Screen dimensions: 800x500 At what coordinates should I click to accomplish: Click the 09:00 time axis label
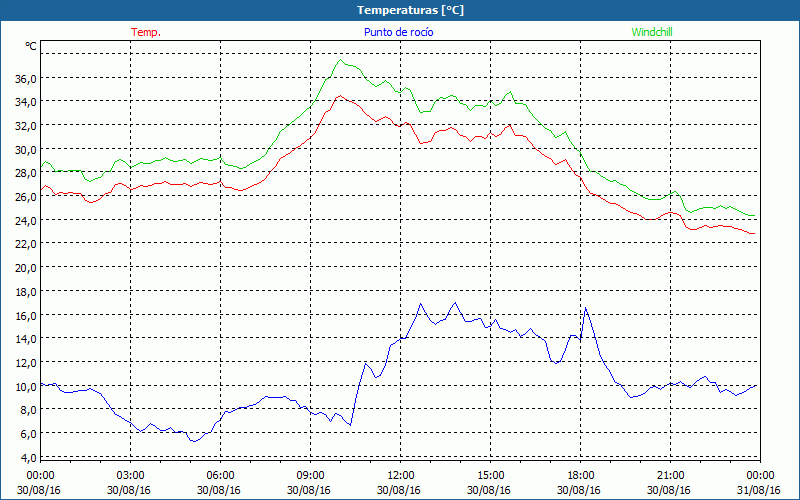[x=310, y=475]
